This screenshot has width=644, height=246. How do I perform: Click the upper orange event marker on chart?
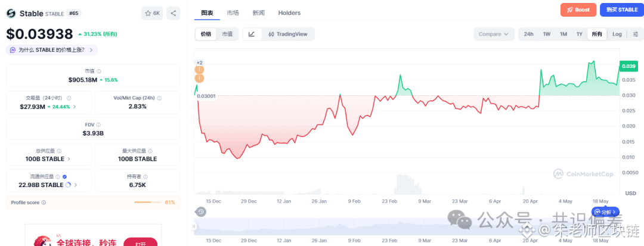pyautogui.click(x=199, y=70)
